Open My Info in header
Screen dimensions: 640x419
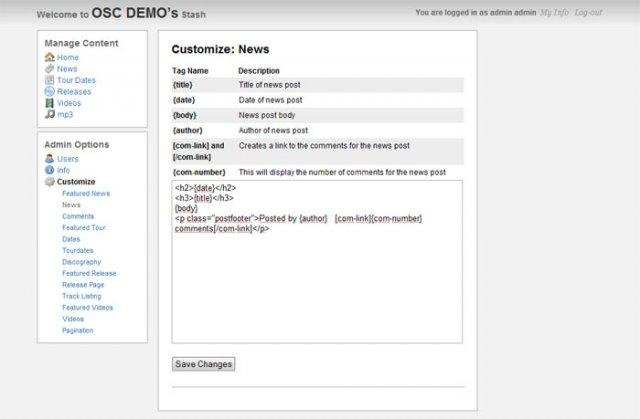click(x=554, y=13)
